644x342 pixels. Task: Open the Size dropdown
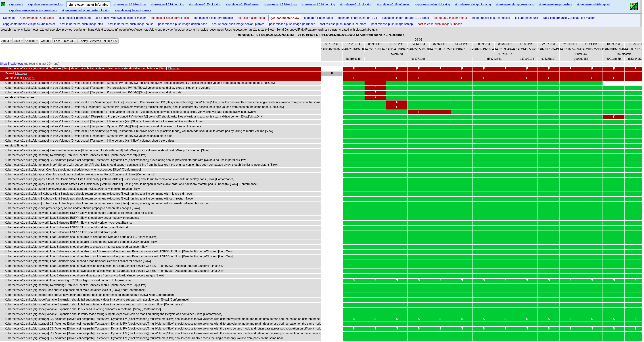[x=18, y=41]
